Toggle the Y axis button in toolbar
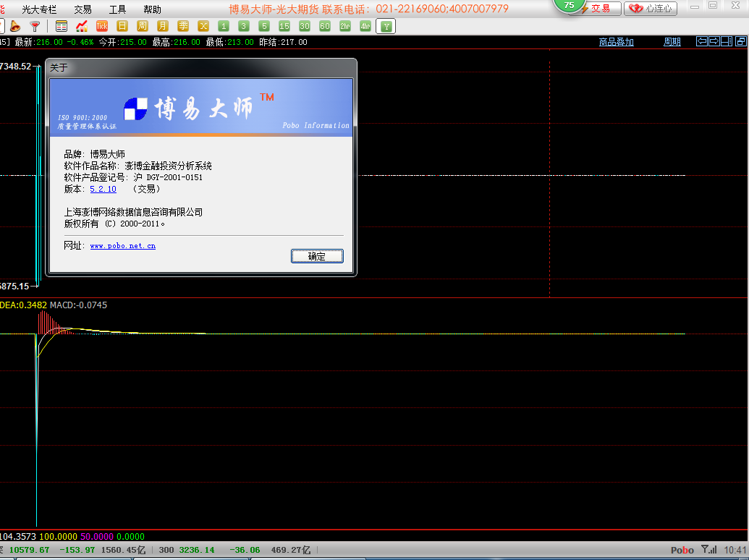This screenshot has width=749, height=560. pyautogui.click(x=387, y=26)
